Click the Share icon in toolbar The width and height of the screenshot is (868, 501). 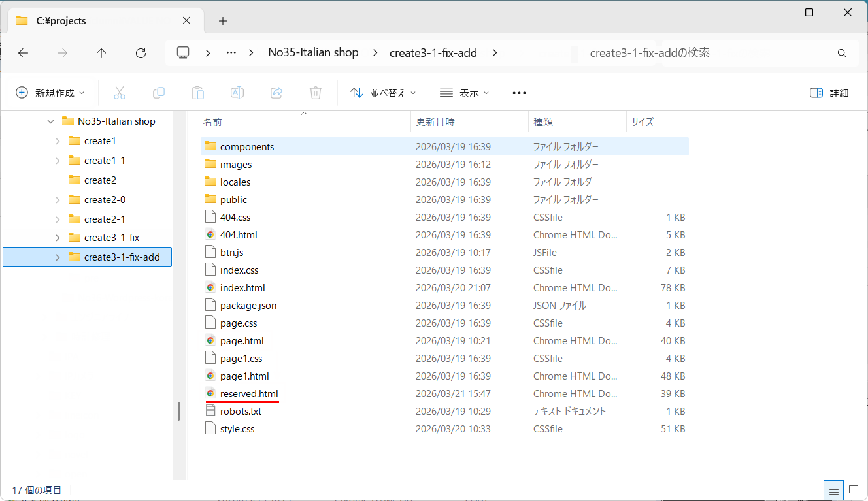(x=276, y=93)
